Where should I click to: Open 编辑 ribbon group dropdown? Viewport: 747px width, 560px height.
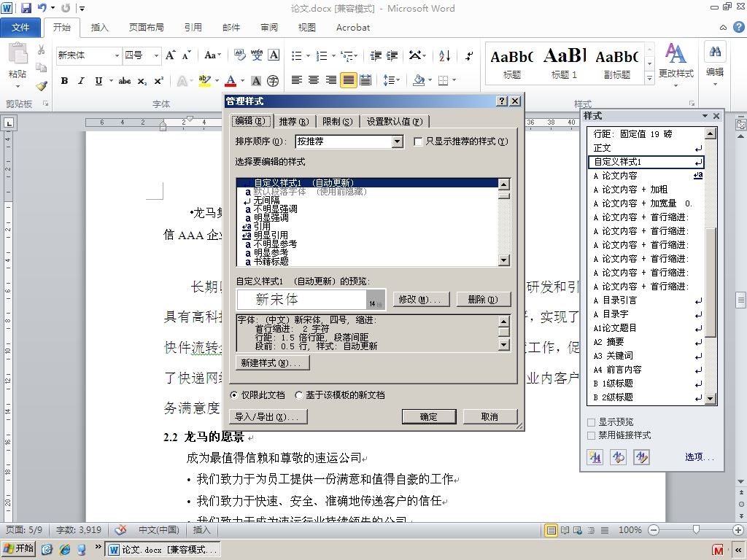tap(715, 65)
